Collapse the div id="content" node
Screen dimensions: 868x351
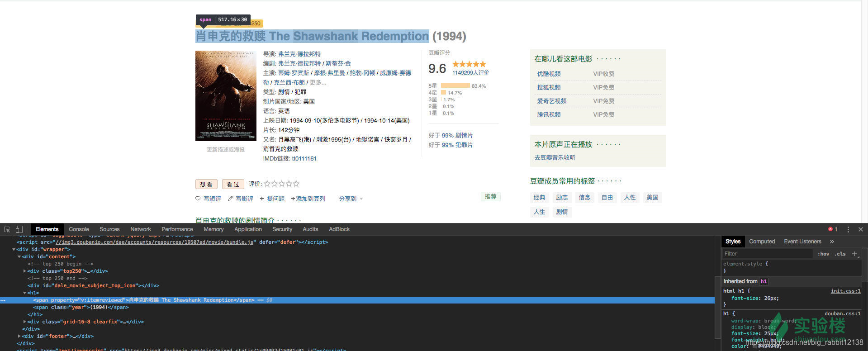pyautogui.click(x=19, y=256)
